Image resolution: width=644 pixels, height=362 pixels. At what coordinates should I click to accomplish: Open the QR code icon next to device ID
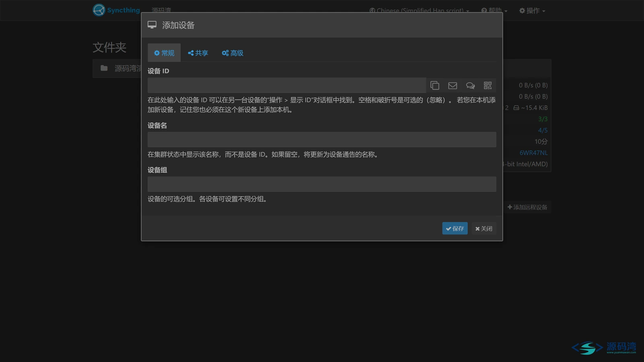487,85
